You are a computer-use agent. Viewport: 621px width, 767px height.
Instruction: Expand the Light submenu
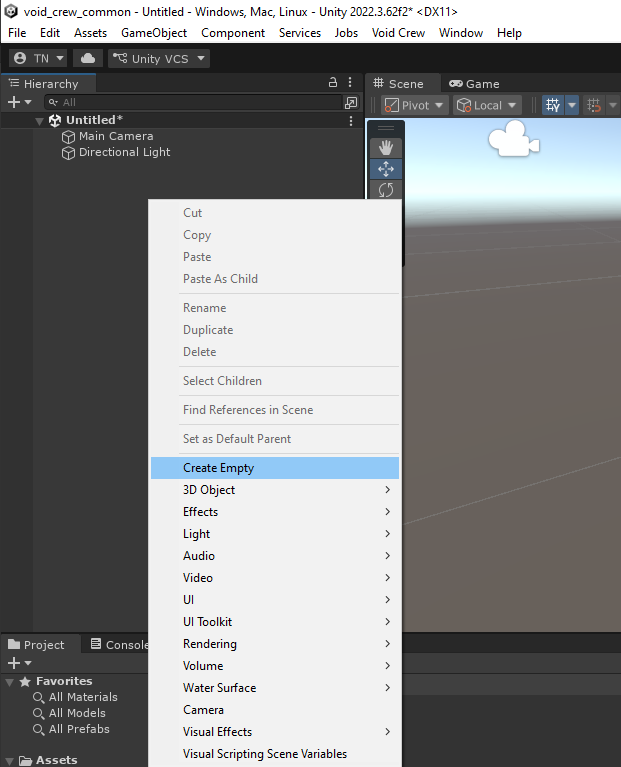point(275,534)
